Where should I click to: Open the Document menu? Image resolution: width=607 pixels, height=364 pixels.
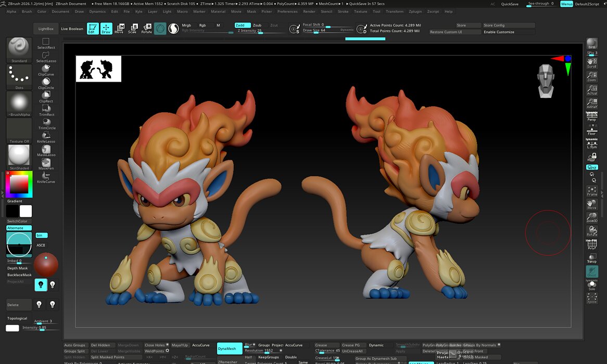click(x=60, y=11)
